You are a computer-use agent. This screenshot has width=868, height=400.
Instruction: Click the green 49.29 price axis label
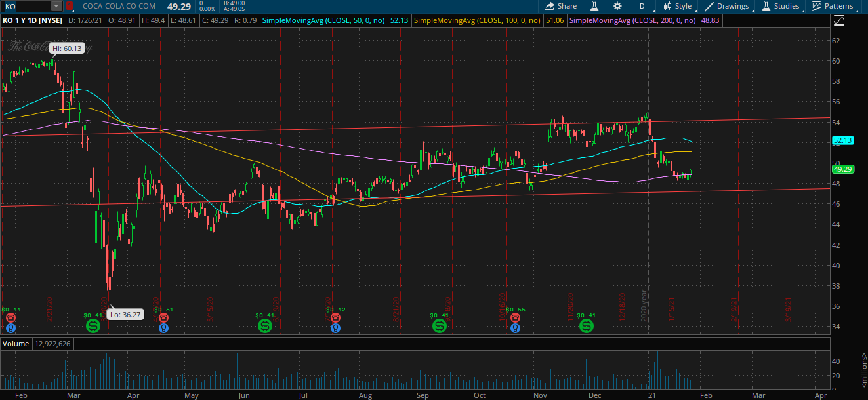pyautogui.click(x=842, y=169)
